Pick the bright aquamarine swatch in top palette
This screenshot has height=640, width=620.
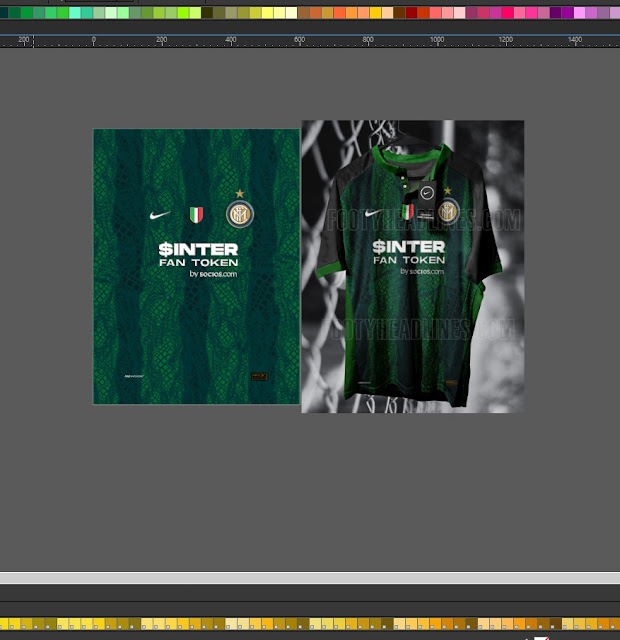pos(75,13)
